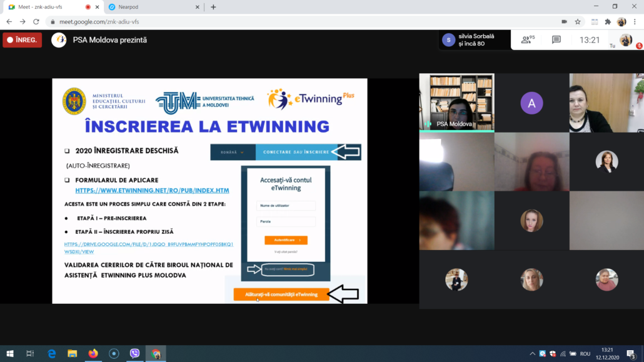This screenshot has height=362, width=644.
Task: Open Viber from the taskbar
Action: tap(134, 353)
